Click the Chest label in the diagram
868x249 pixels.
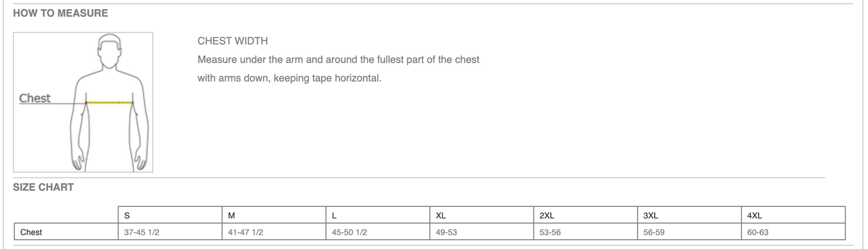pos(35,98)
